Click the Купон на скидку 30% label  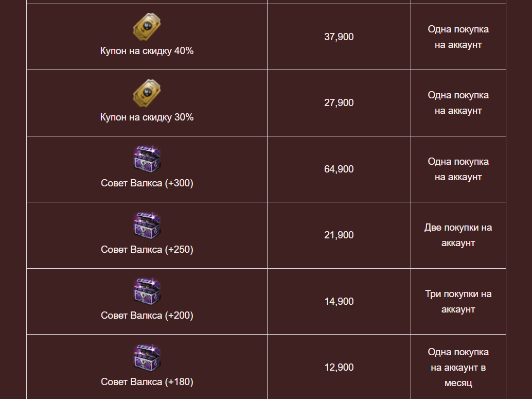point(147,117)
